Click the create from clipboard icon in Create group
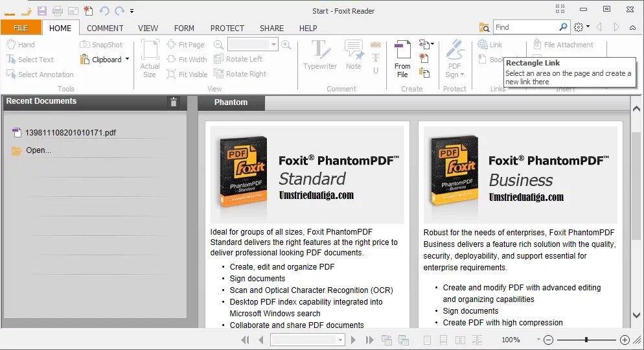Screen dimensions: 644x350 click(424, 73)
